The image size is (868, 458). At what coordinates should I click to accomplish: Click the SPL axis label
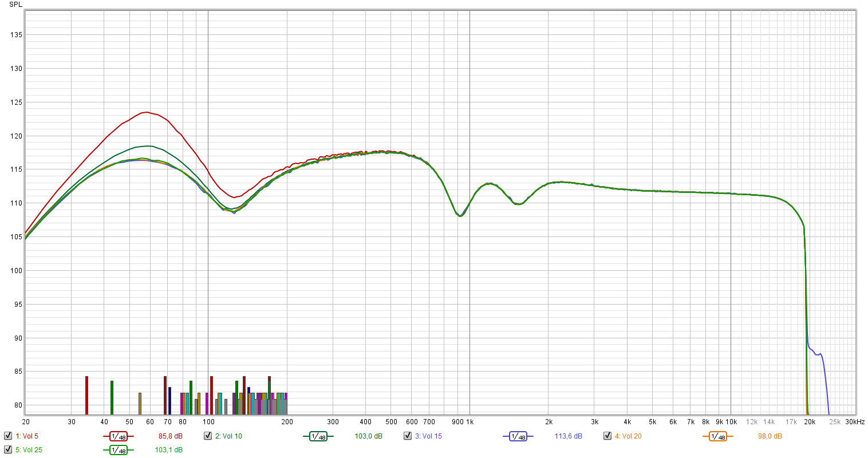tap(16, 5)
